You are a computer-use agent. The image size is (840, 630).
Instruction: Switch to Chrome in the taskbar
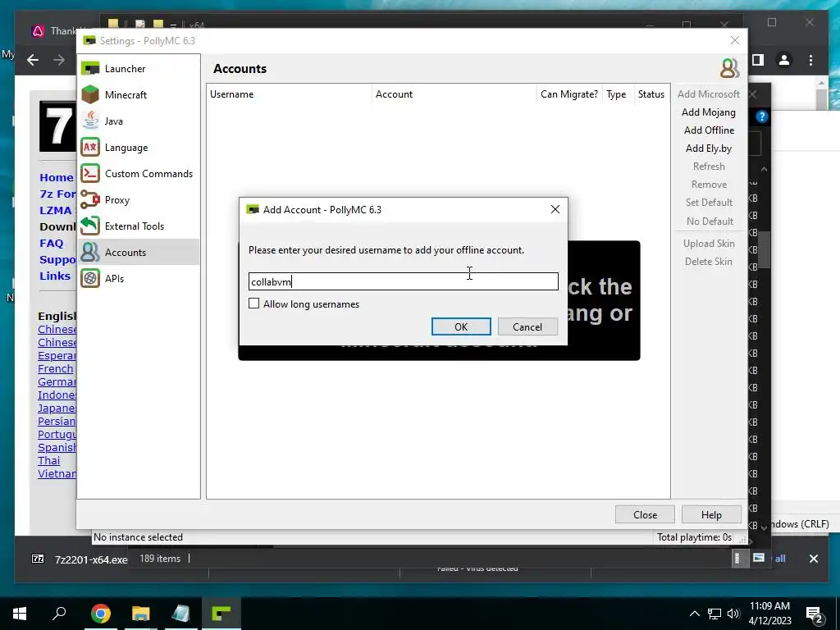[x=101, y=614]
